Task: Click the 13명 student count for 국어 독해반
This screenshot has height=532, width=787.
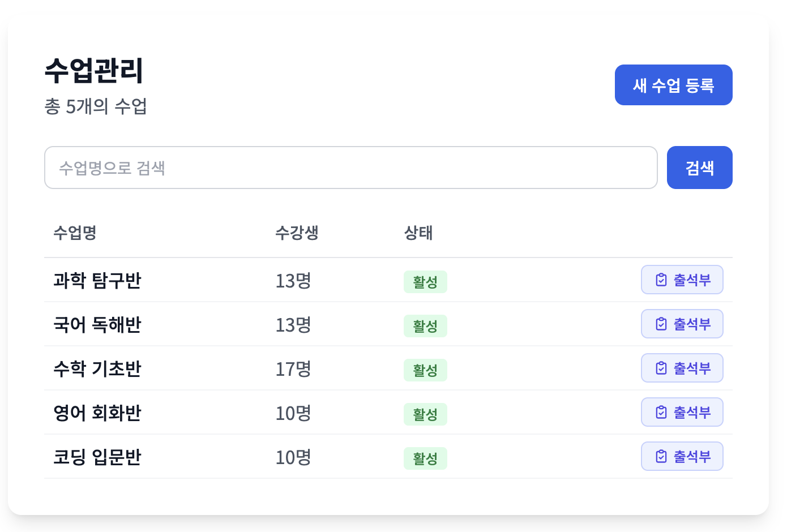Action: click(x=292, y=324)
